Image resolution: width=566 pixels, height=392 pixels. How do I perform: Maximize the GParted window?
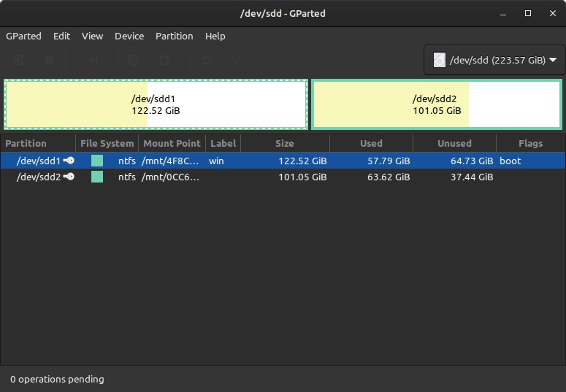pos(528,13)
